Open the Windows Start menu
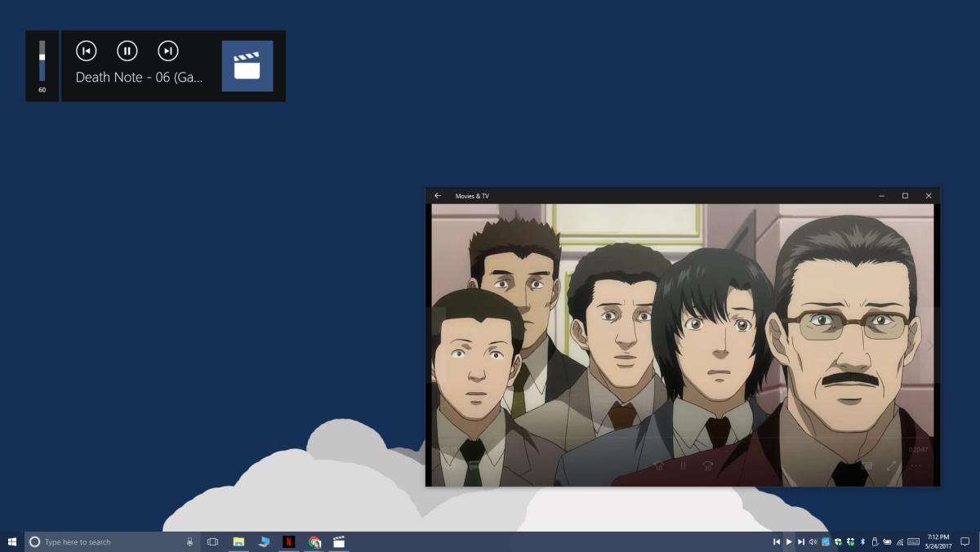The width and height of the screenshot is (980, 552). tap(12, 541)
